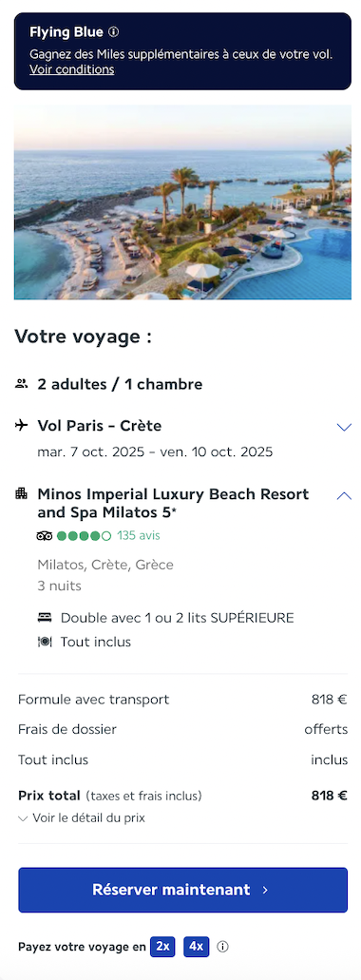Expand Voir le détail du prix
The width and height of the screenshot is (361, 980).
pyautogui.click(x=82, y=818)
